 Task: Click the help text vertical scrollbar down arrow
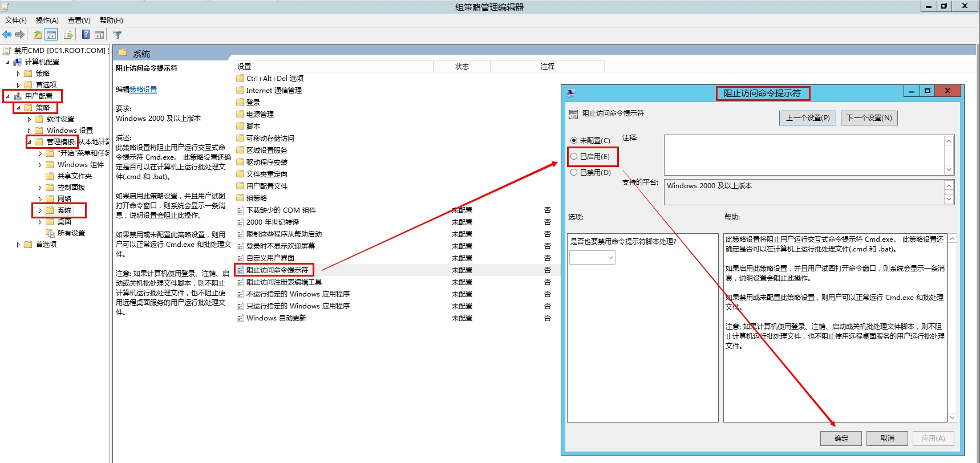coord(952,417)
